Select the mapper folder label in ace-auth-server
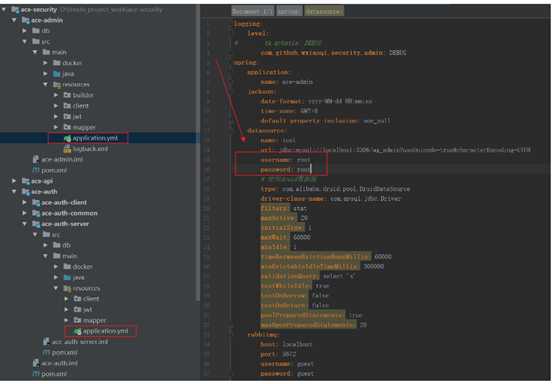Viewport: 554px width, 384px height. (x=94, y=320)
